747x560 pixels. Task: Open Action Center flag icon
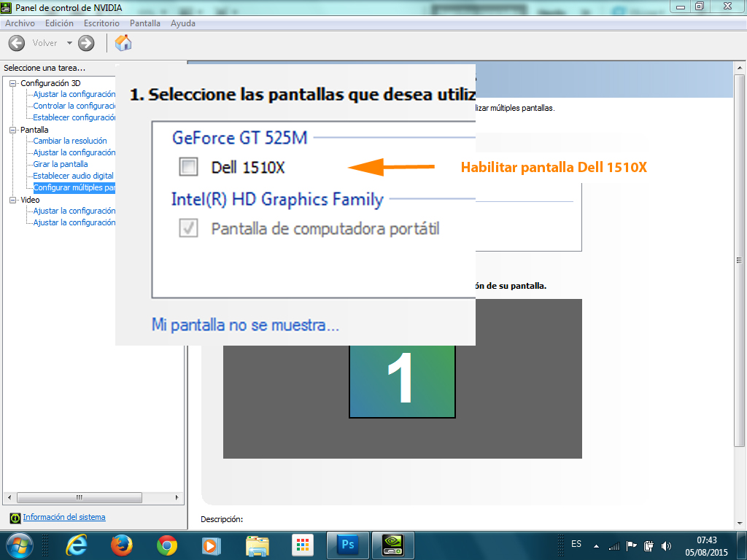click(632, 545)
